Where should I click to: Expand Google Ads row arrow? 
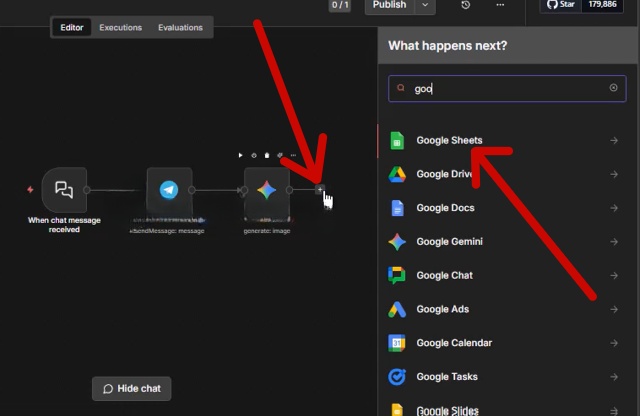614,309
